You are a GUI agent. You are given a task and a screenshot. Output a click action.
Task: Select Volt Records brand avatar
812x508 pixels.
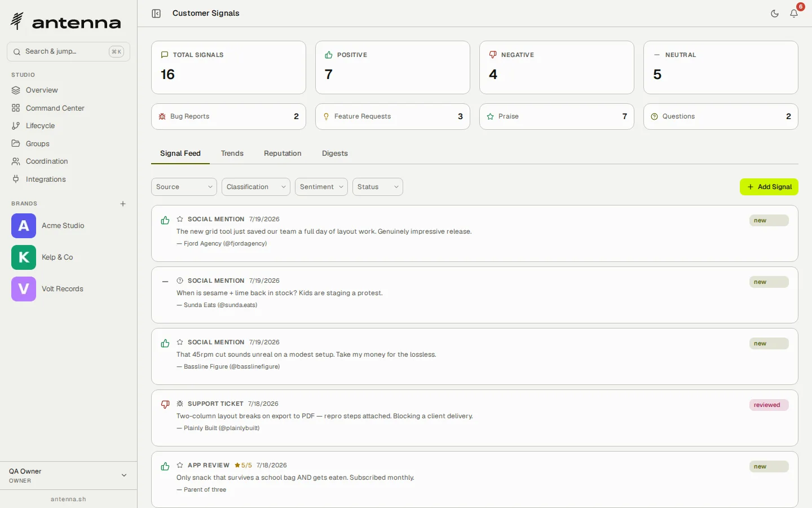click(24, 289)
